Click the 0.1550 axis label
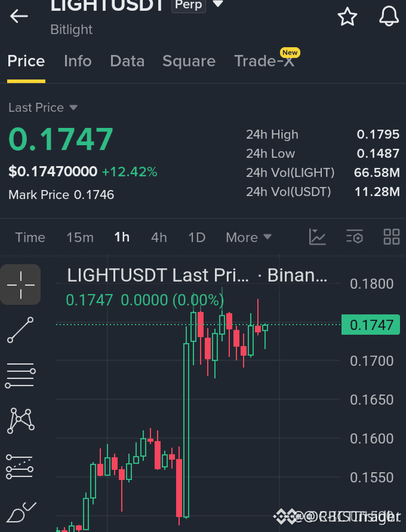 (x=372, y=478)
